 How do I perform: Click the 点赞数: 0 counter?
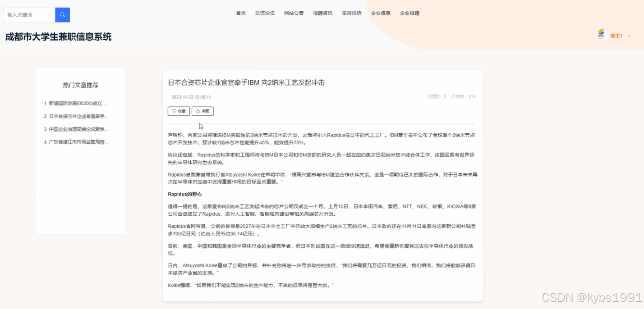(436, 96)
